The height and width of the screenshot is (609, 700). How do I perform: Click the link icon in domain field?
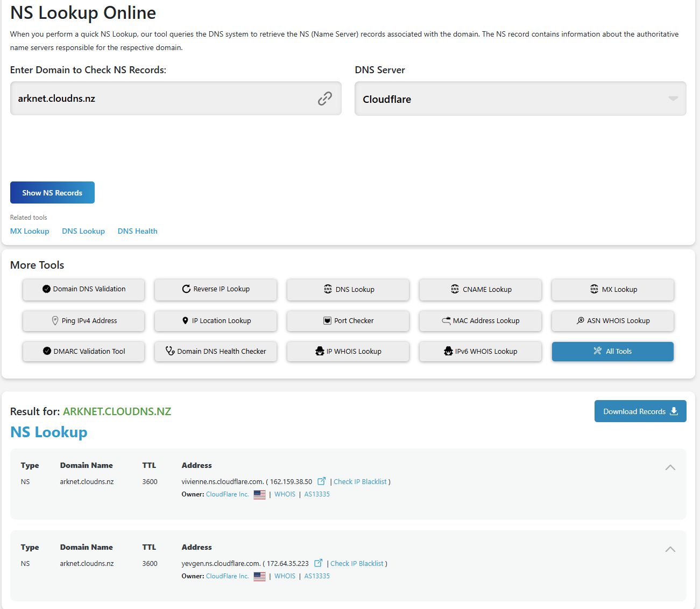(324, 99)
